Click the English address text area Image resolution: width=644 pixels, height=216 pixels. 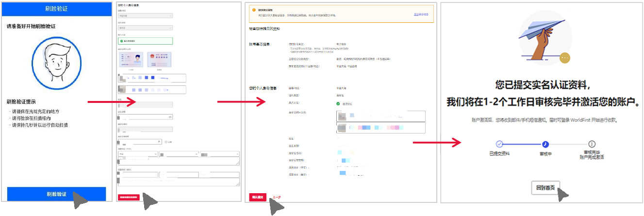[179, 182]
